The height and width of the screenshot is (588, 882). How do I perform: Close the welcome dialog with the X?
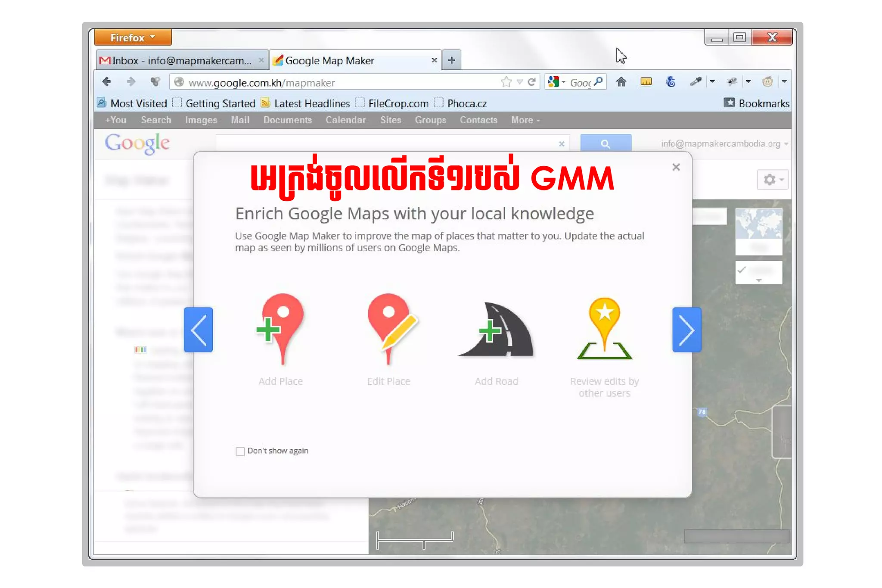[x=676, y=167]
